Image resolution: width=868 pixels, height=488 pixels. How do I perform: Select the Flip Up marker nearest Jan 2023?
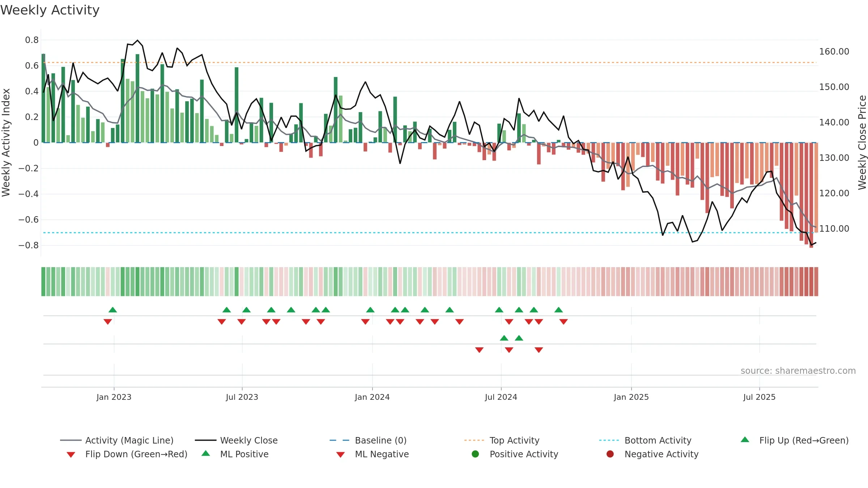(x=113, y=310)
